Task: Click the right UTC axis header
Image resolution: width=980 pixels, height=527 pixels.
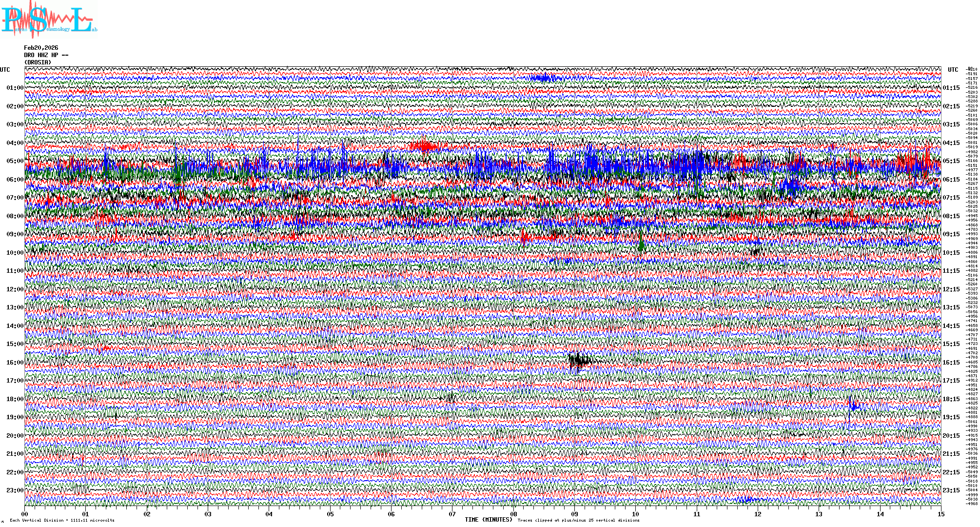Action: click(x=953, y=70)
